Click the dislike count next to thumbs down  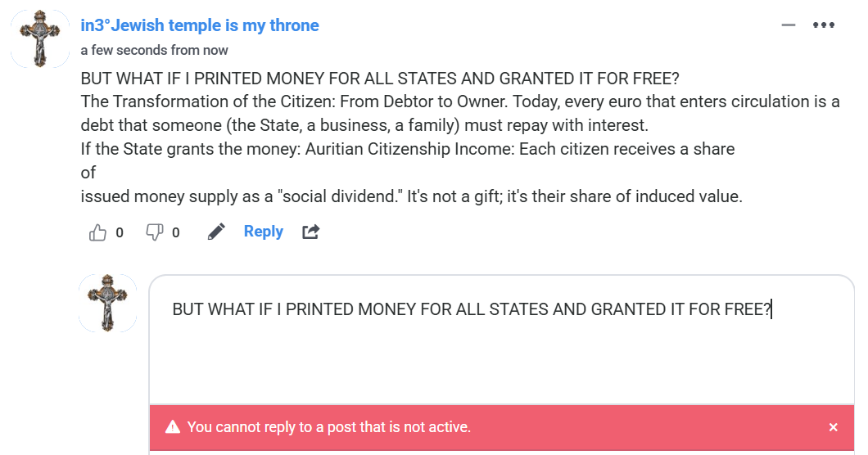click(175, 232)
